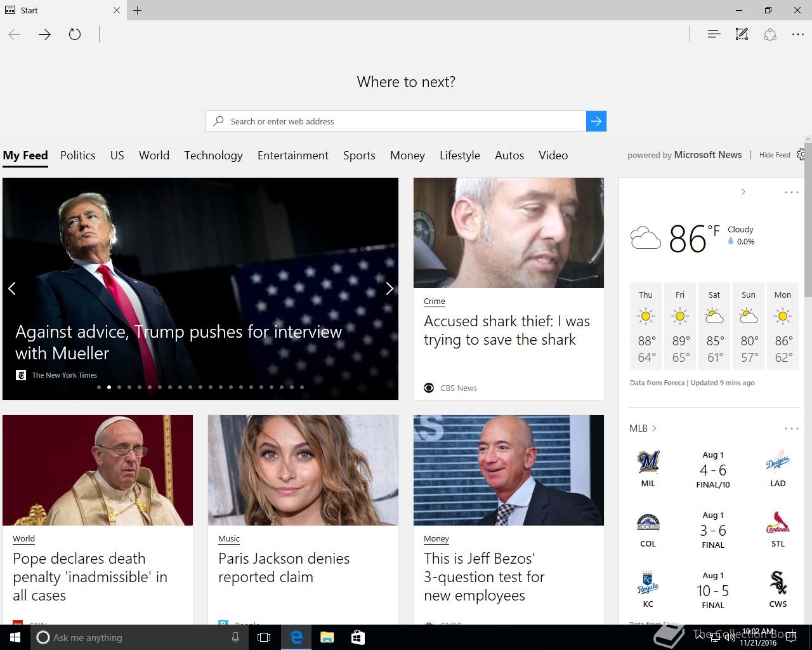Screen dimensions: 812x650
Task: Open the Pope death penalty article
Action: coord(90,577)
